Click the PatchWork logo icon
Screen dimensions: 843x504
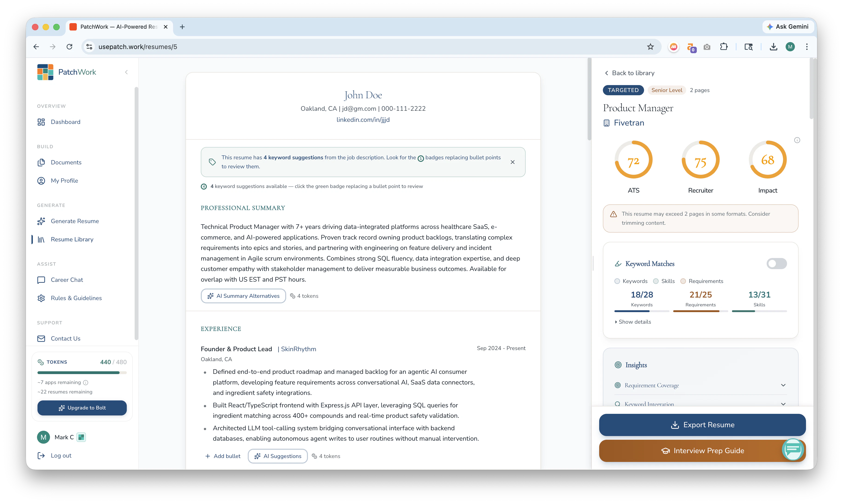tap(45, 72)
